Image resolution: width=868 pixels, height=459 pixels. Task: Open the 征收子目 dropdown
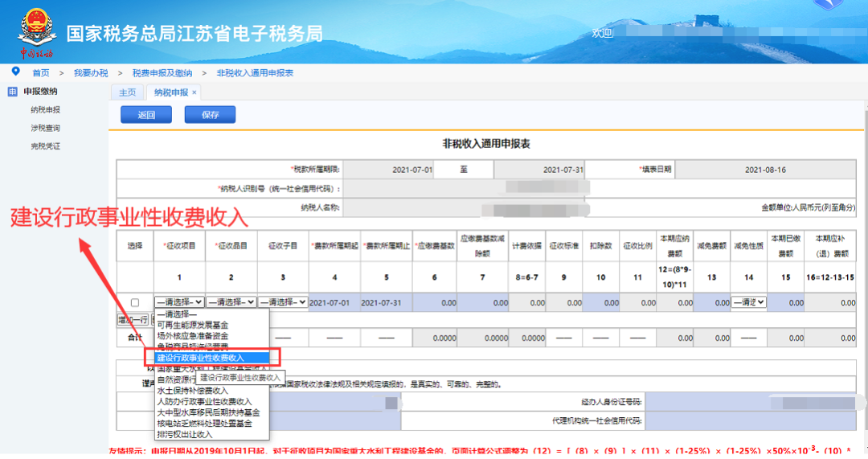point(283,302)
